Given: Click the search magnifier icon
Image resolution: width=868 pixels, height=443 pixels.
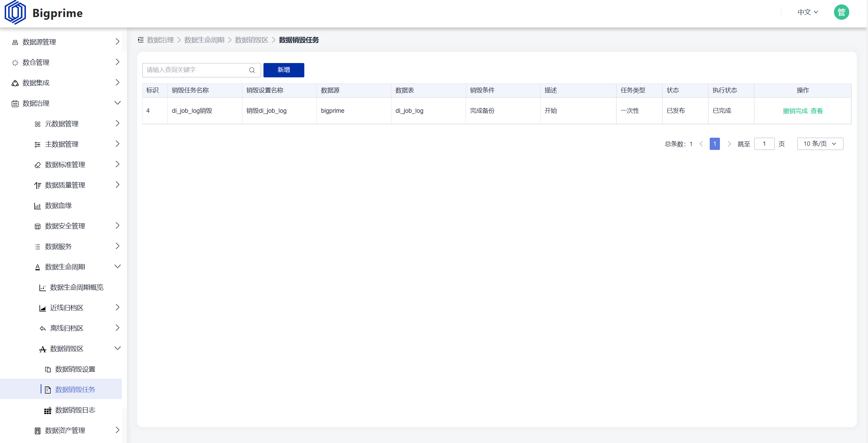Looking at the screenshot, I should pos(252,70).
